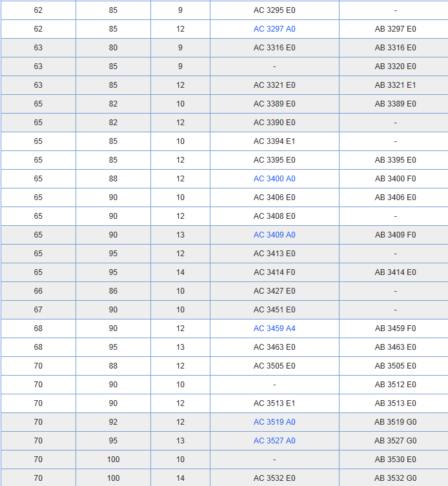Select the AB 3512 E0 part number
The height and width of the screenshot is (486, 448).
[395, 385]
